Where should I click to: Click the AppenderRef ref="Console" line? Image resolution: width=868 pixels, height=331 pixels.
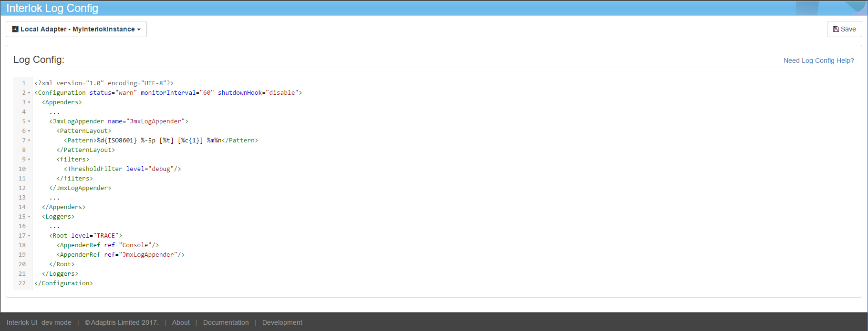(x=108, y=245)
